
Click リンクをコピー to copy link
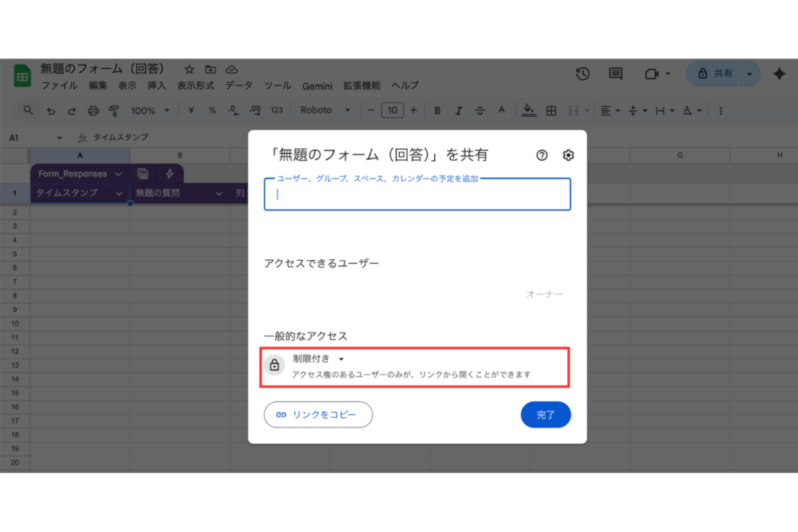pyautogui.click(x=318, y=415)
